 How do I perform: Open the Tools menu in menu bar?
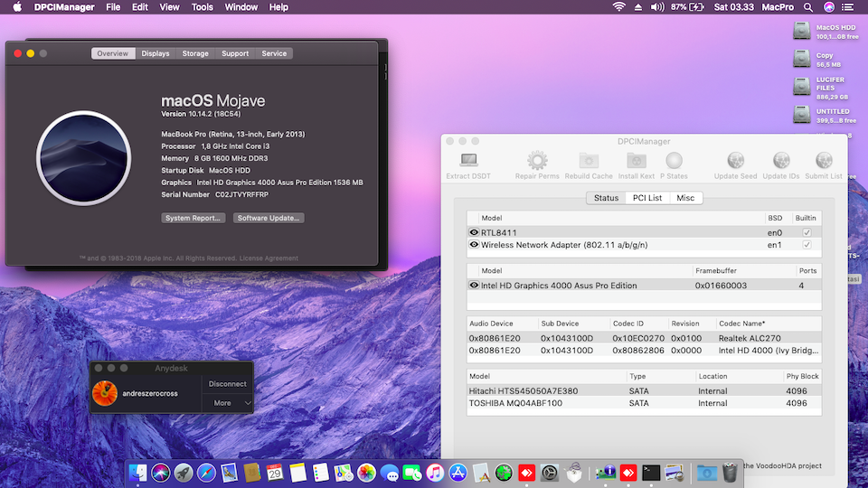click(202, 7)
